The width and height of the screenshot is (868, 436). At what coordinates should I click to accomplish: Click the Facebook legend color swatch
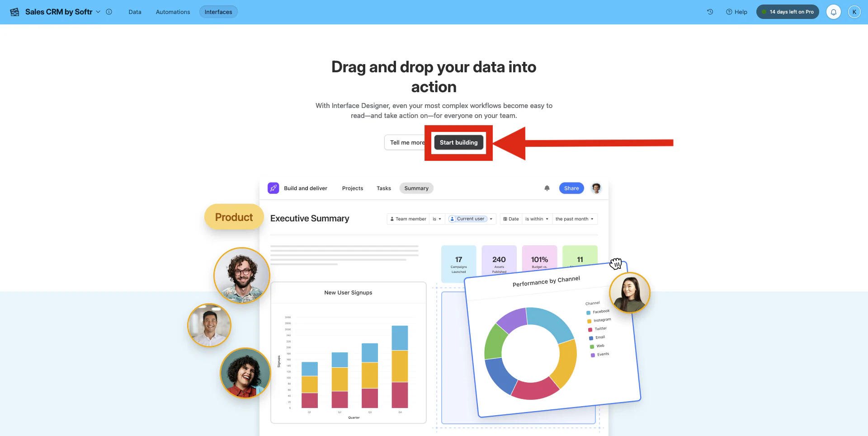click(588, 313)
